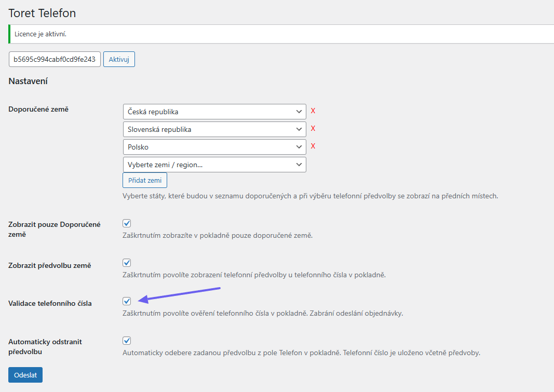Submit settings with the Odeslat button
554x392 pixels.
tap(25, 375)
